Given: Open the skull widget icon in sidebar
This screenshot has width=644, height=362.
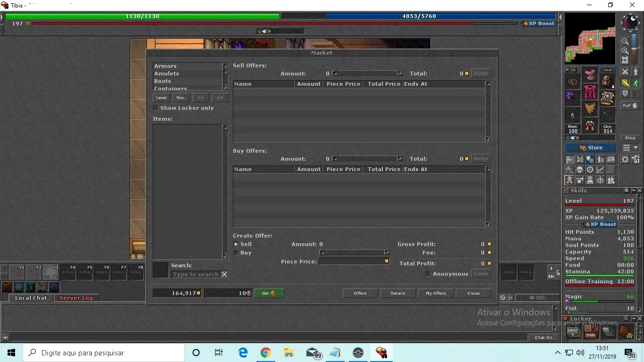Looking at the screenshot, I should [x=580, y=170].
